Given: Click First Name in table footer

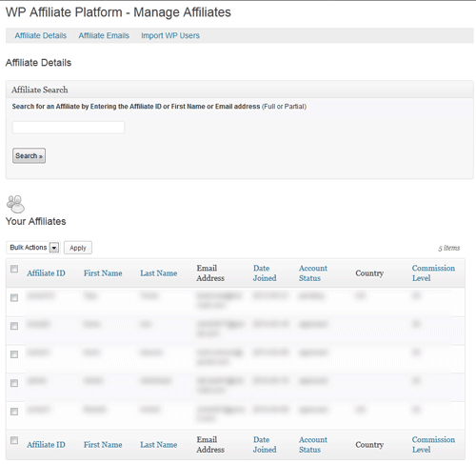Looking at the screenshot, I should 103,445.
